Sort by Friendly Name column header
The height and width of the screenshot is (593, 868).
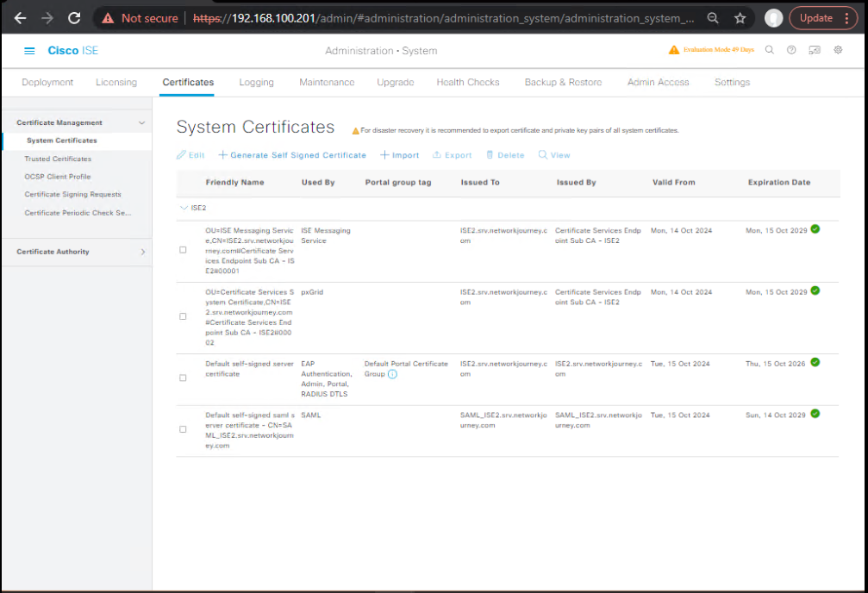tap(234, 183)
